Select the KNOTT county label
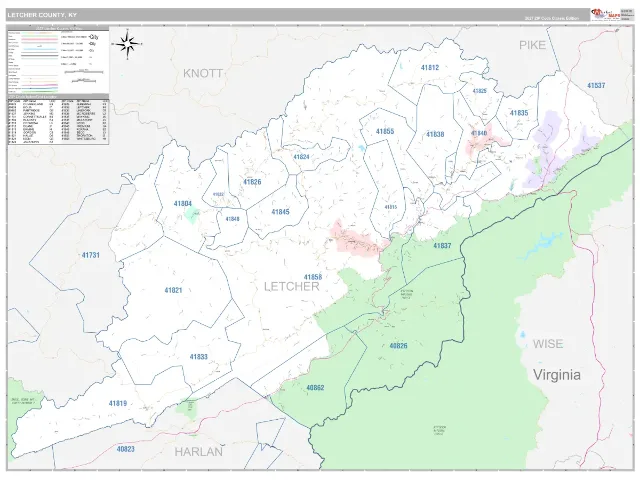This screenshot has width=640, height=480. pyautogui.click(x=203, y=73)
